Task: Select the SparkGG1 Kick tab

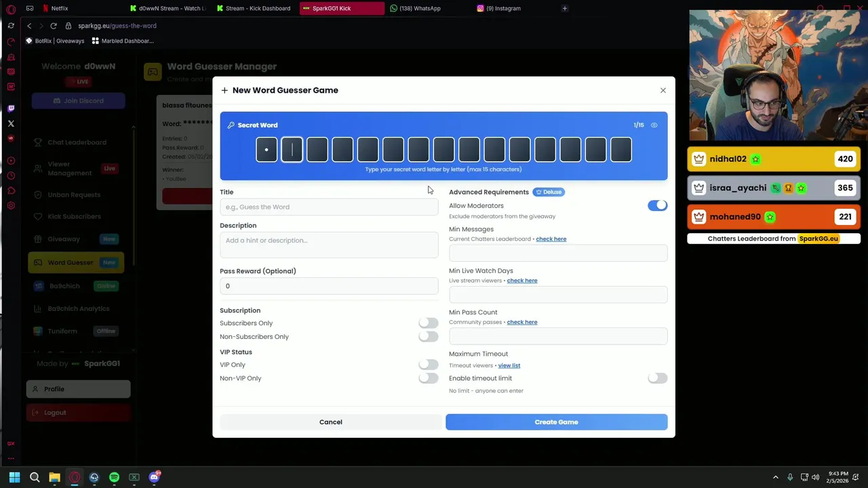Action: coord(342,8)
